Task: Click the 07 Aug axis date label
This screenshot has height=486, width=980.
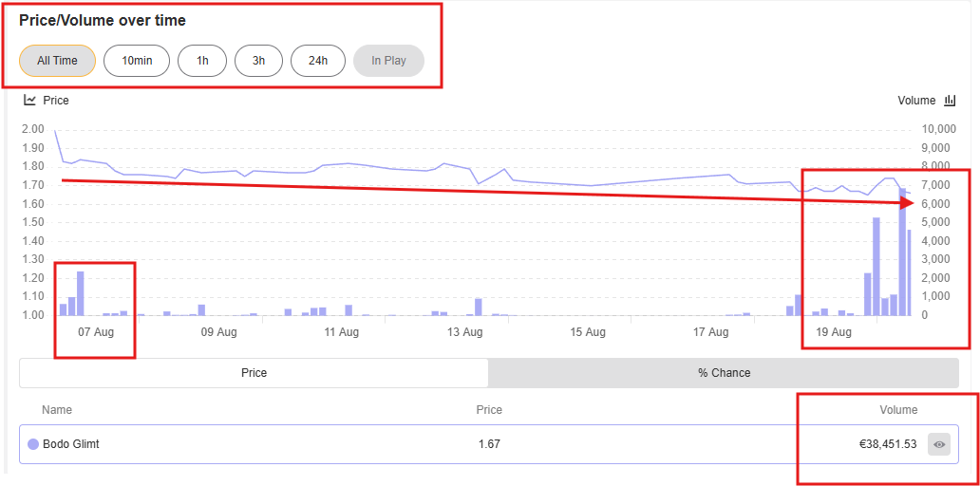Action: [96, 332]
